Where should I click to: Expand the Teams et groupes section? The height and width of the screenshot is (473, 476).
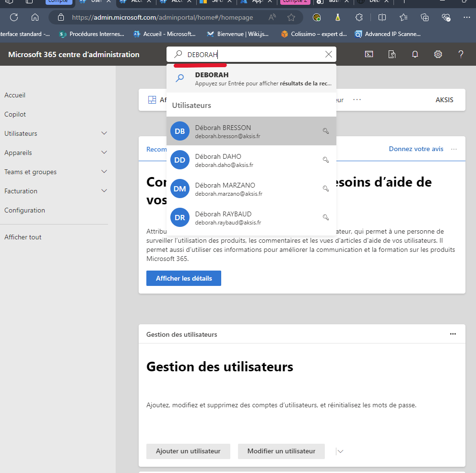[x=104, y=172]
